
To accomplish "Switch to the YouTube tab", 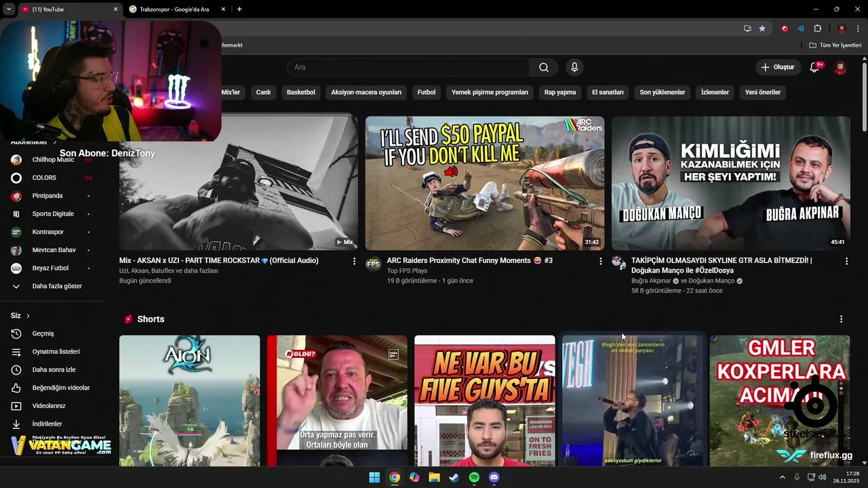I will [68, 9].
